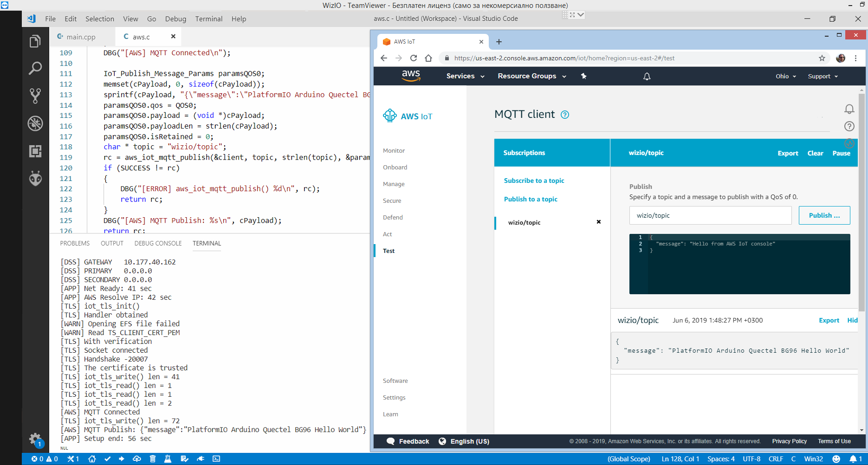The width and height of the screenshot is (868, 465).
Task: Close the aws.c editor tab
Action: coord(173,36)
